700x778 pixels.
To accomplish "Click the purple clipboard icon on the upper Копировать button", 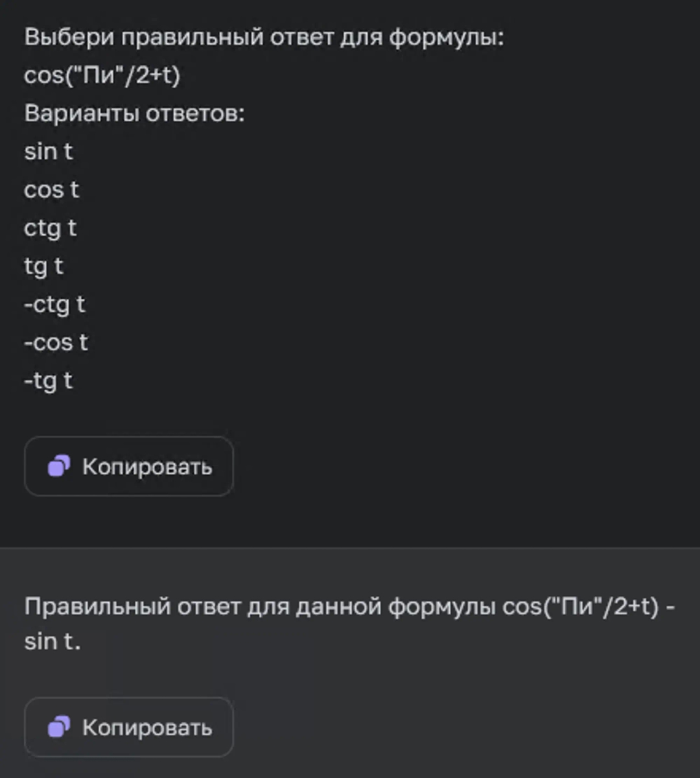I will (x=60, y=466).
